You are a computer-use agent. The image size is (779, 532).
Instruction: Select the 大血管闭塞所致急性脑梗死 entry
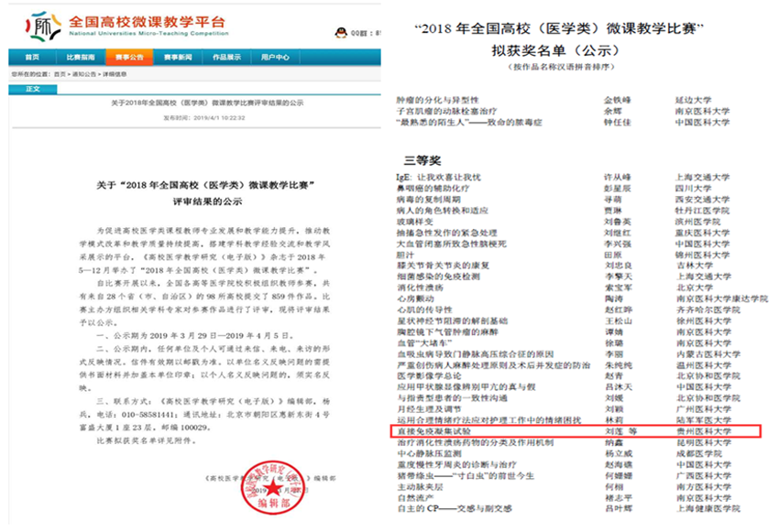click(451, 244)
